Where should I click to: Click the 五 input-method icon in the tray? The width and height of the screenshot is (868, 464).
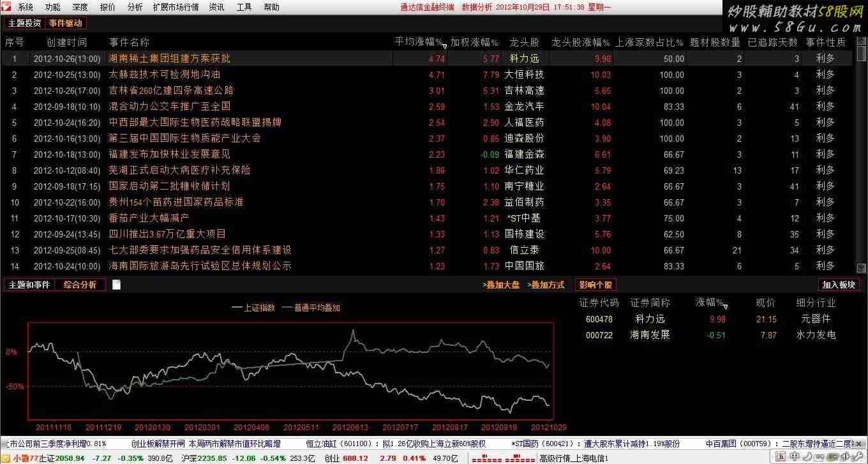781,458
